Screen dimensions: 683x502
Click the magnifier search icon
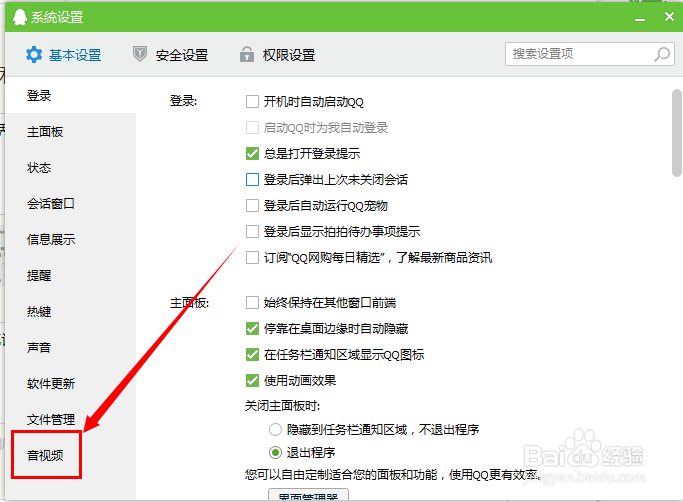(x=662, y=54)
